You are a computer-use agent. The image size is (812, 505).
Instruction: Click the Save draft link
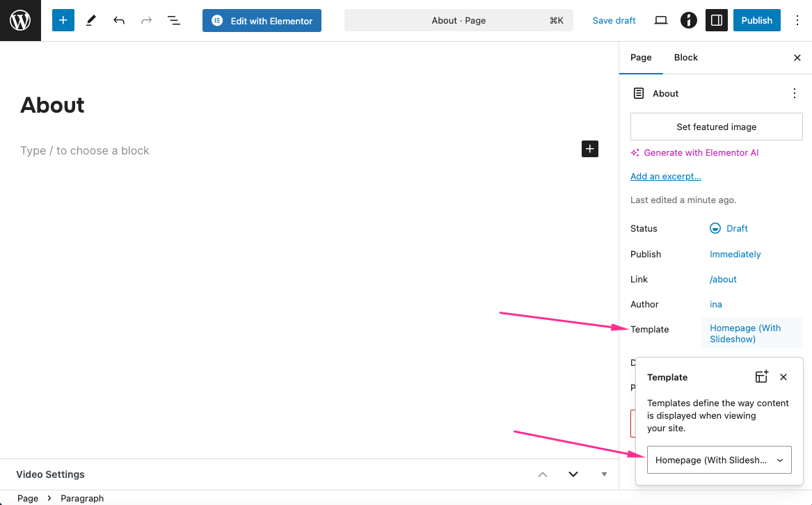tap(614, 21)
